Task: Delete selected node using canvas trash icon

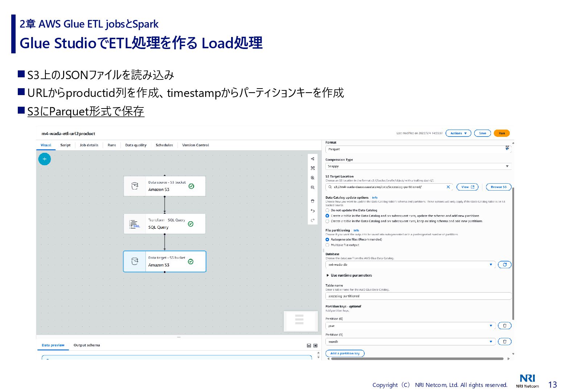Action: [x=312, y=201]
